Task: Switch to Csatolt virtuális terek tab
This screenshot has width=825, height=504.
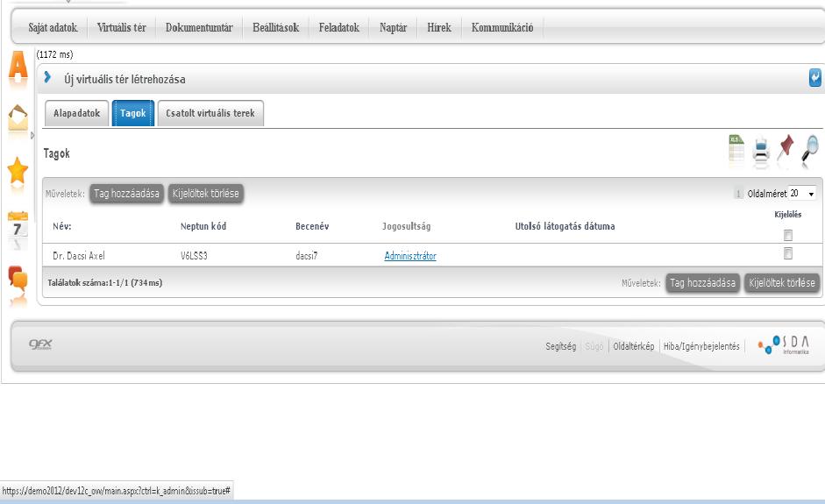Action: tap(210, 113)
